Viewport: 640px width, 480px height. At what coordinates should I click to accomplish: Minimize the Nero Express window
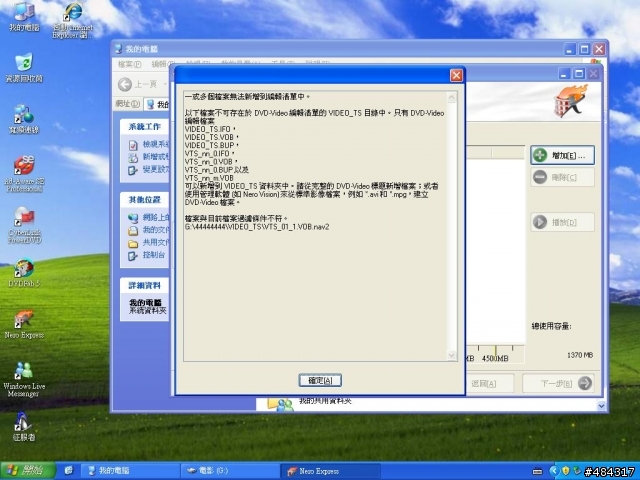(564, 74)
